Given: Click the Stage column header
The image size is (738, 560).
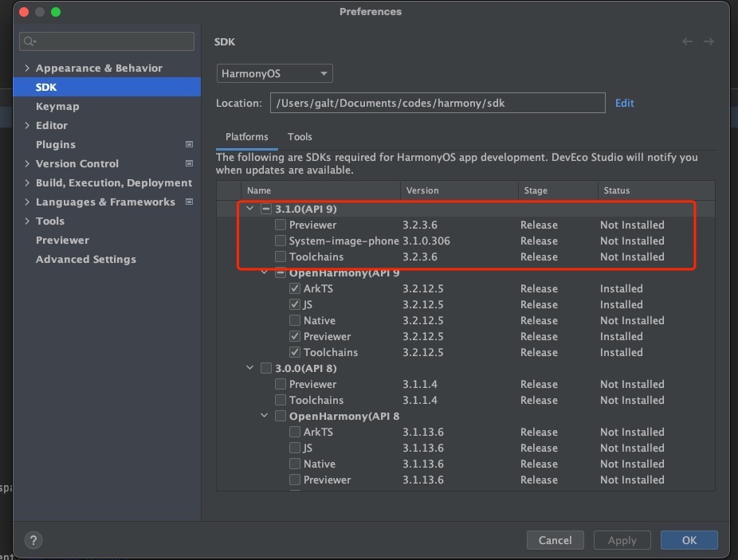Looking at the screenshot, I should click(558, 190).
